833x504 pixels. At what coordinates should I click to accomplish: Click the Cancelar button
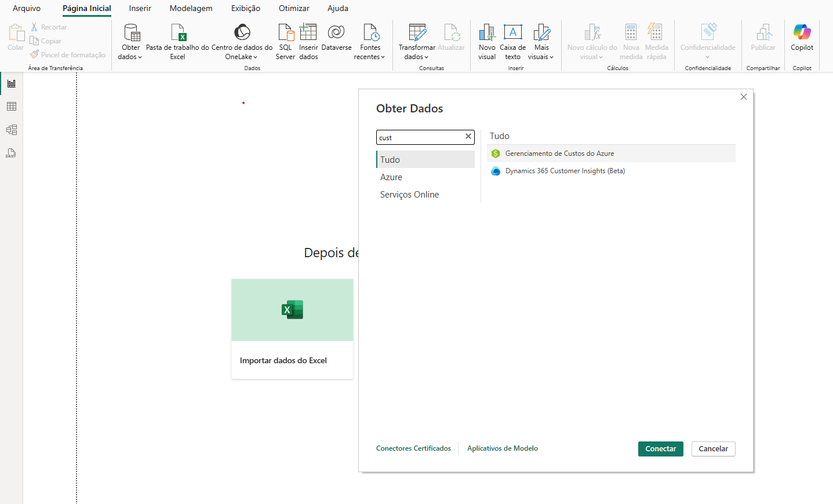pos(713,449)
